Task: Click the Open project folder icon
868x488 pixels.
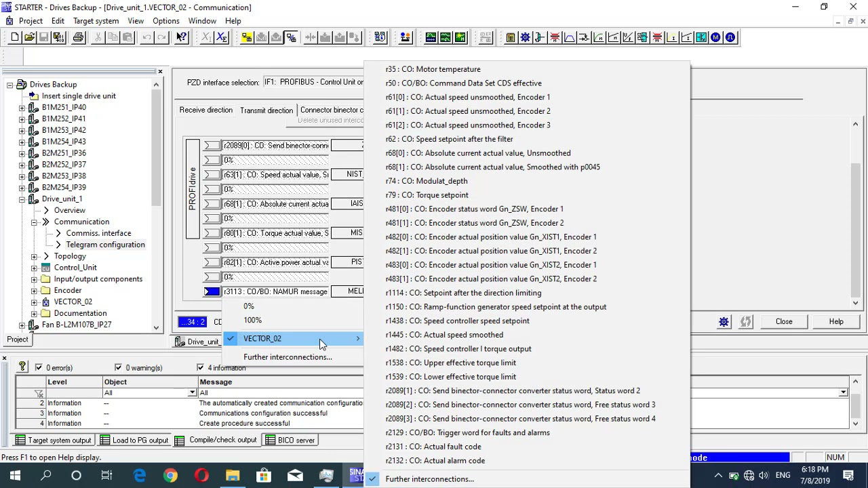Action: 30,37
